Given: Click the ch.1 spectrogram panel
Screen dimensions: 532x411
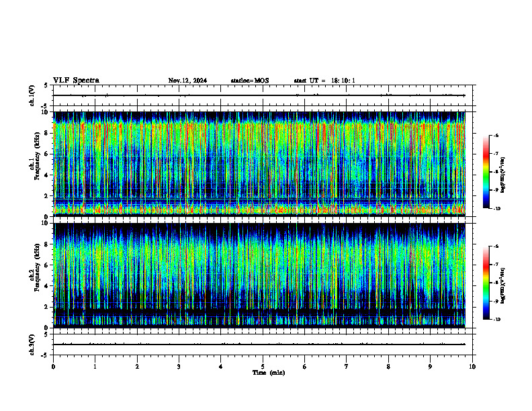Looking at the screenshot, I should point(259,164).
